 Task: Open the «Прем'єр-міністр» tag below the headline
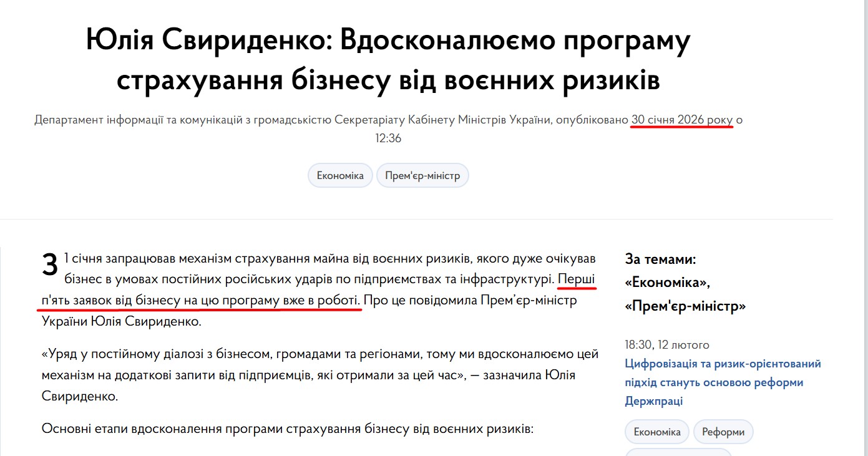(422, 175)
